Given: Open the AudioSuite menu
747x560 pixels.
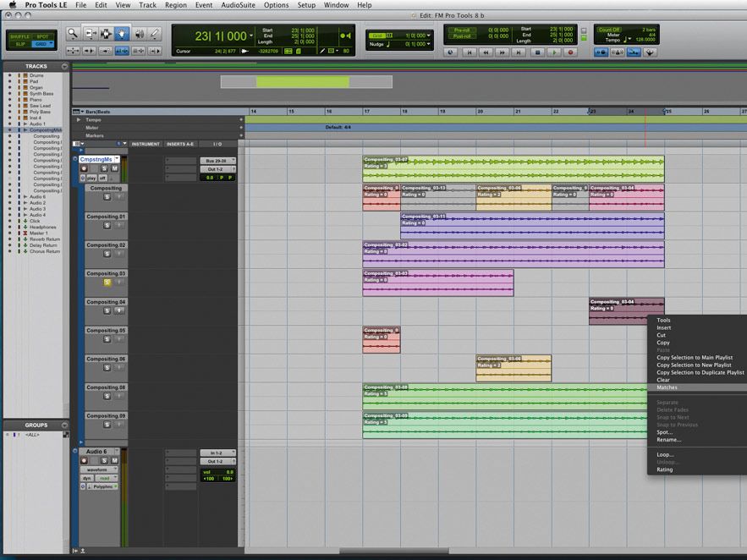Looking at the screenshot, I should tap(239, 5).
